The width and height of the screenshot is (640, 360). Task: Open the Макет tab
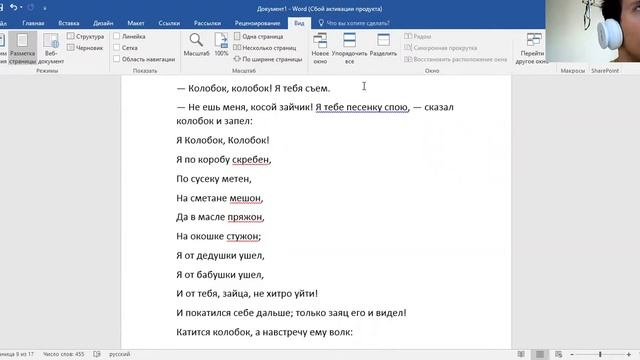[x=136, y=23]
